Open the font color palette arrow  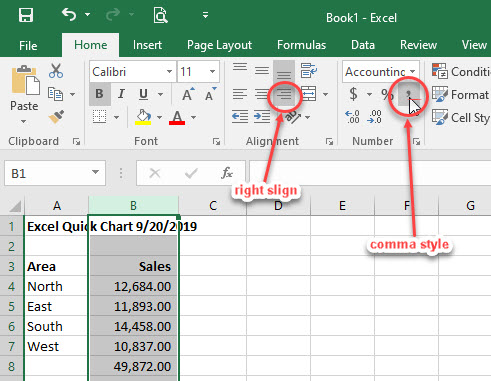click(193, 117)
